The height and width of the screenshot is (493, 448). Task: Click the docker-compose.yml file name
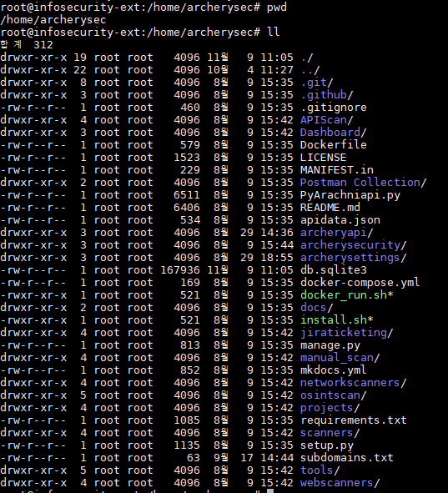[x=360, y=283]
